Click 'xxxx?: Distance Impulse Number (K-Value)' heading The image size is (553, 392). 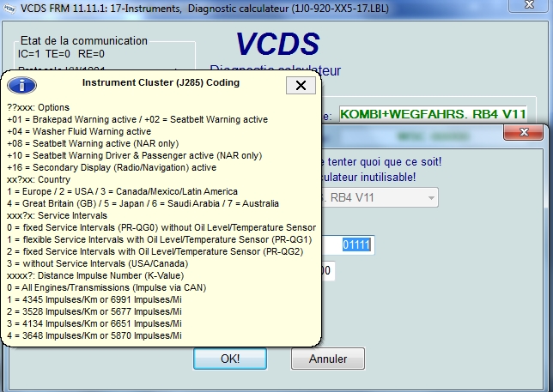95,275
